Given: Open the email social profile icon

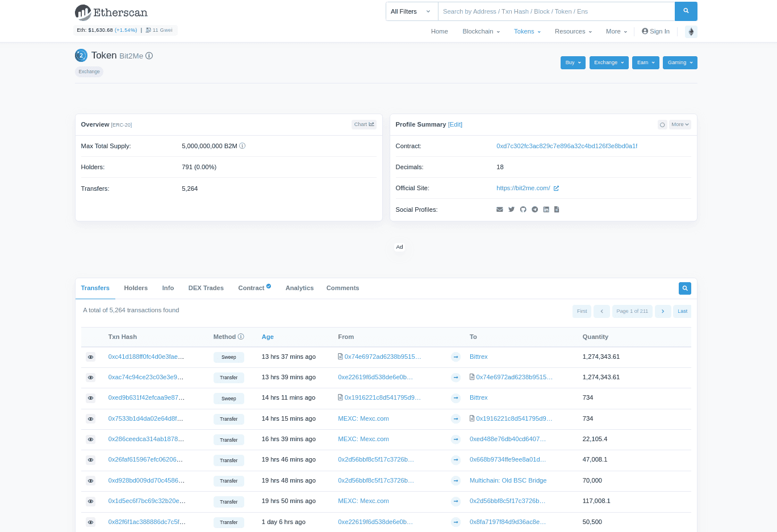Looking at the screenshot, I should [500, 210].
